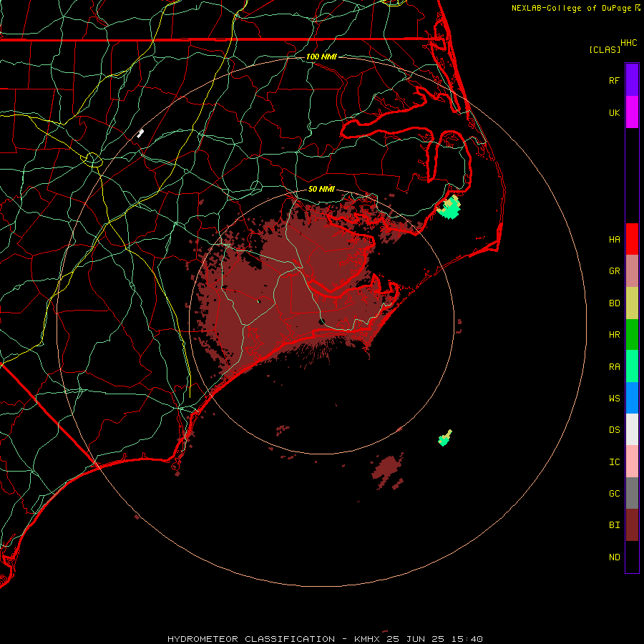Click the HR legend label
Viewport: 644px width, 644px height.
point(614,335)
